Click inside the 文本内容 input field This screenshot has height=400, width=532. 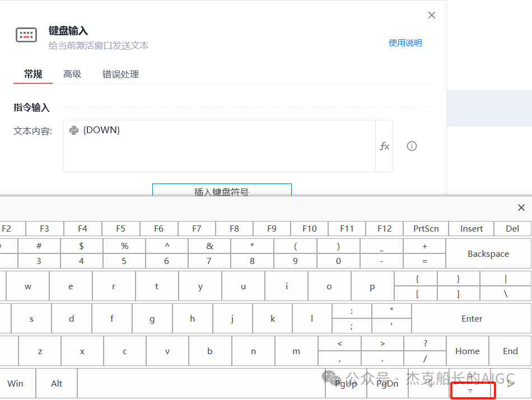click(224, 148)
